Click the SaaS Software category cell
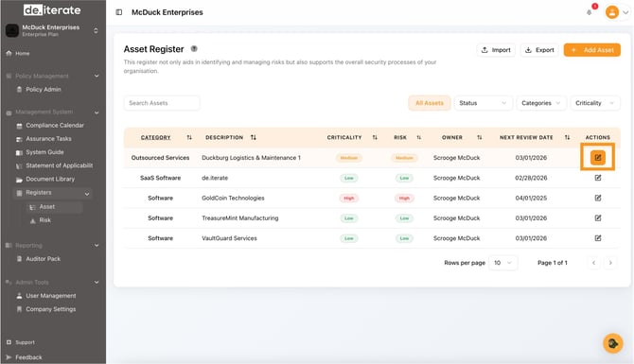 pos(160,178)
